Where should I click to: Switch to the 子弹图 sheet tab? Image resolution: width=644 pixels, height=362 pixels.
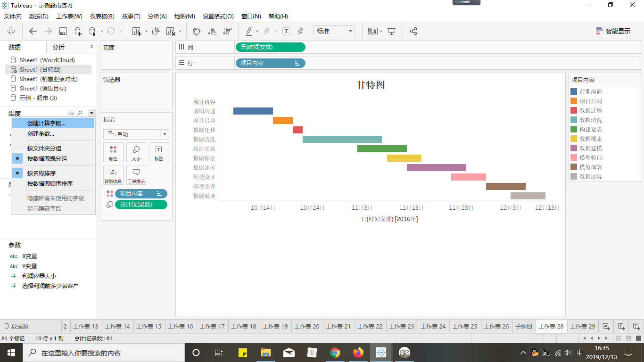point(524,326)
